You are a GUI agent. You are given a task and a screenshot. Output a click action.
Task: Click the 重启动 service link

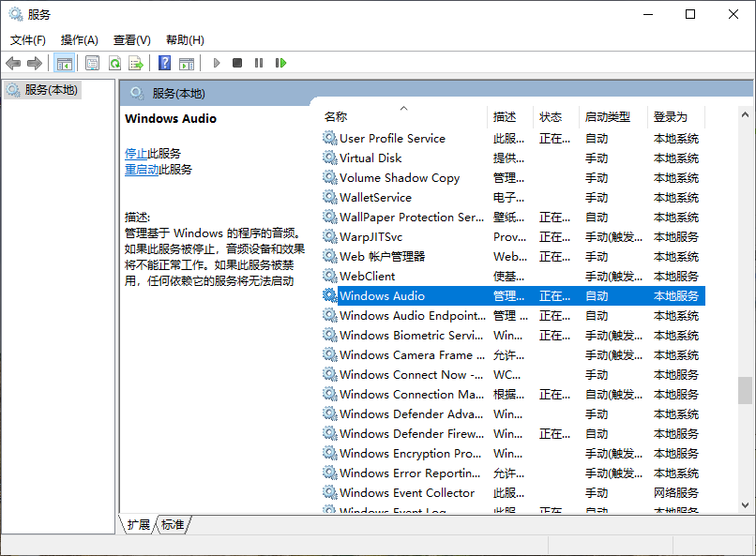[x=142, y=170]
